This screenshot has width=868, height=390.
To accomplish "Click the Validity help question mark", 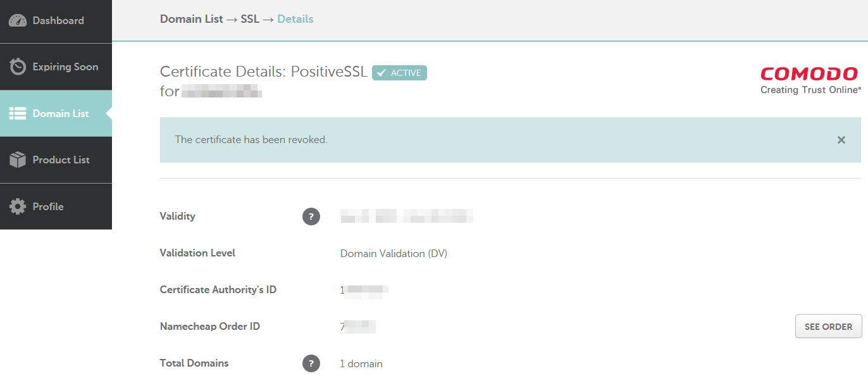I will tap(311, 217).
